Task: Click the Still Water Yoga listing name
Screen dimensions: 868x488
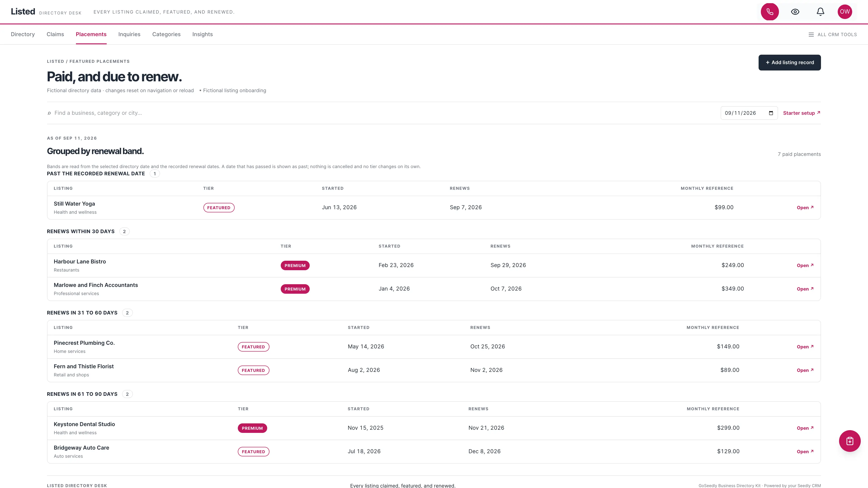Action: click(x=74, y=204)
